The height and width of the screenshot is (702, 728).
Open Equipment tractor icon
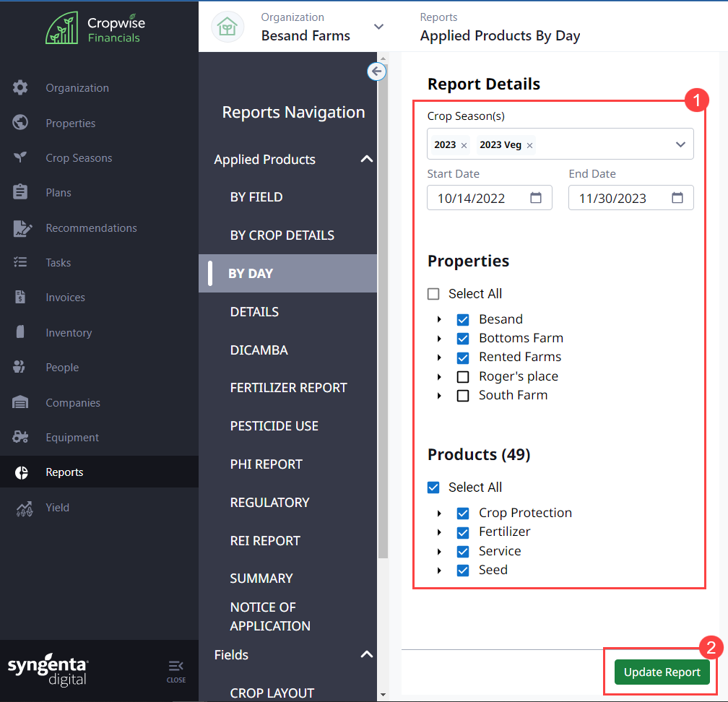coord(20,438)
